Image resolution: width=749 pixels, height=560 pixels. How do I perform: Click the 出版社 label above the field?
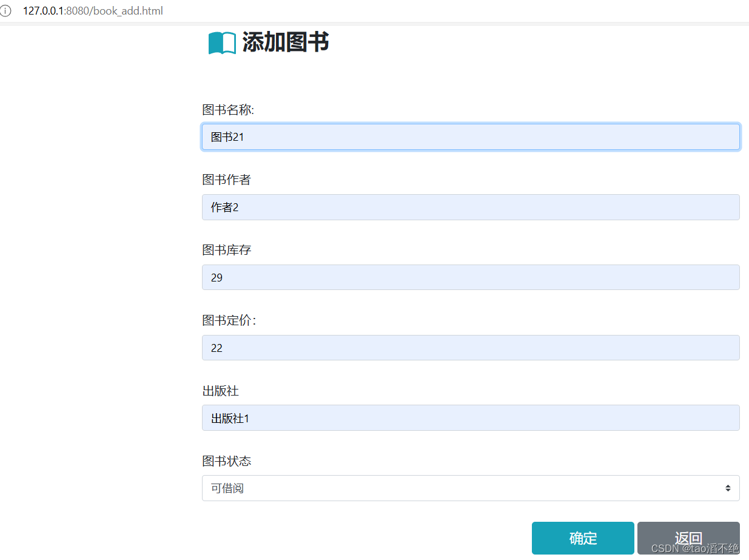(x=220, y=391)
